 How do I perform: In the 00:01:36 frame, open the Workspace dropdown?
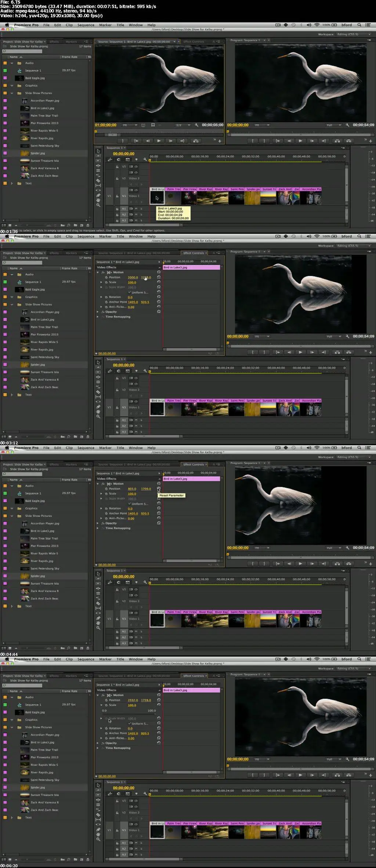tap(354, 34)
